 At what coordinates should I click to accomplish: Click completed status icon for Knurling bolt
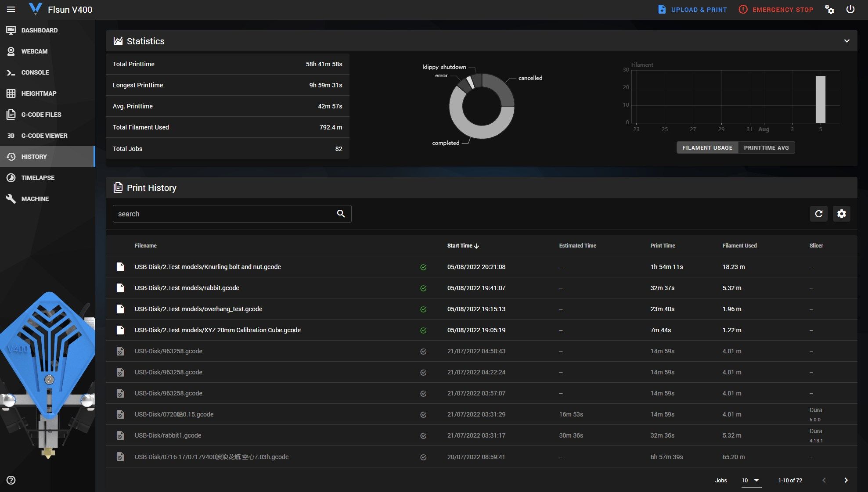point(423,267)
